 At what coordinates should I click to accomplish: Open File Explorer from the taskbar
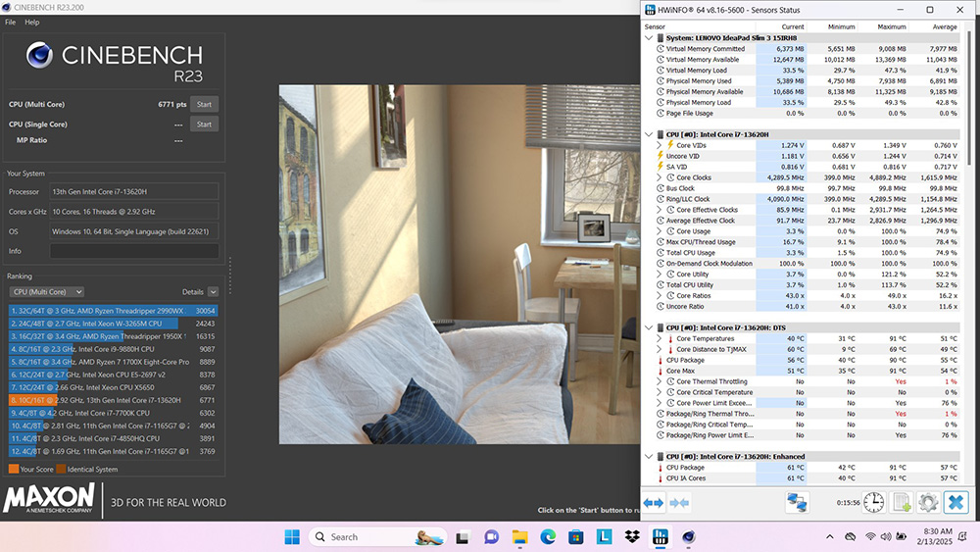click(x=519, y=537)
